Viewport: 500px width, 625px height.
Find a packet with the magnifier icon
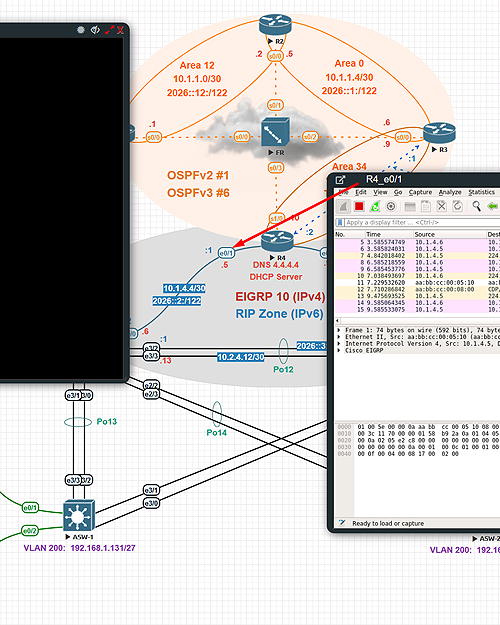click(476, 206)
